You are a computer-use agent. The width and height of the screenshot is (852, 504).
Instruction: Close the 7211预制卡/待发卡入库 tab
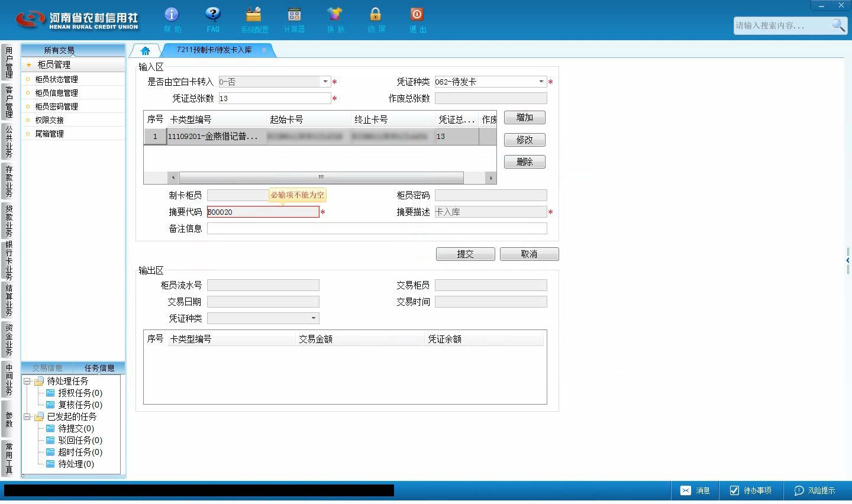[x=264, y=50]
